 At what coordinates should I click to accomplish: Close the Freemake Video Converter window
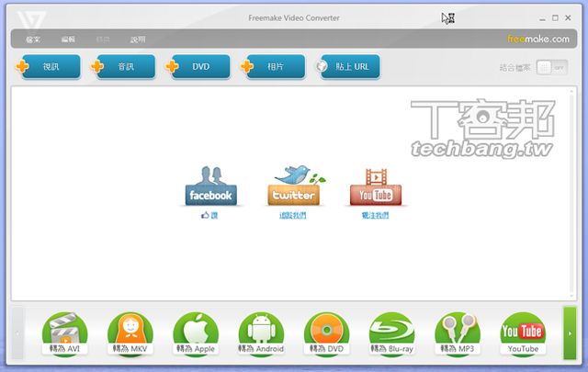click(x=568, y=17)
